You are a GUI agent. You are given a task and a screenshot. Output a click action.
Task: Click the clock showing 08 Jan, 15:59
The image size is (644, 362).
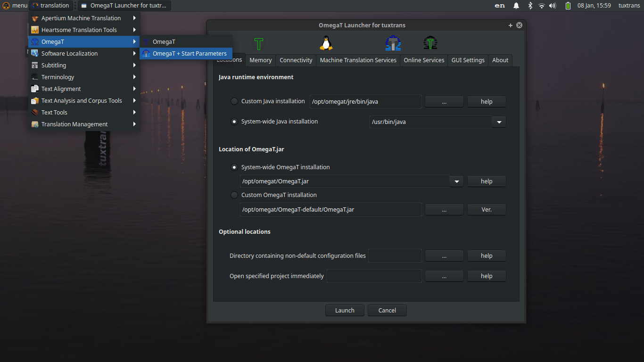click(594, 6)
